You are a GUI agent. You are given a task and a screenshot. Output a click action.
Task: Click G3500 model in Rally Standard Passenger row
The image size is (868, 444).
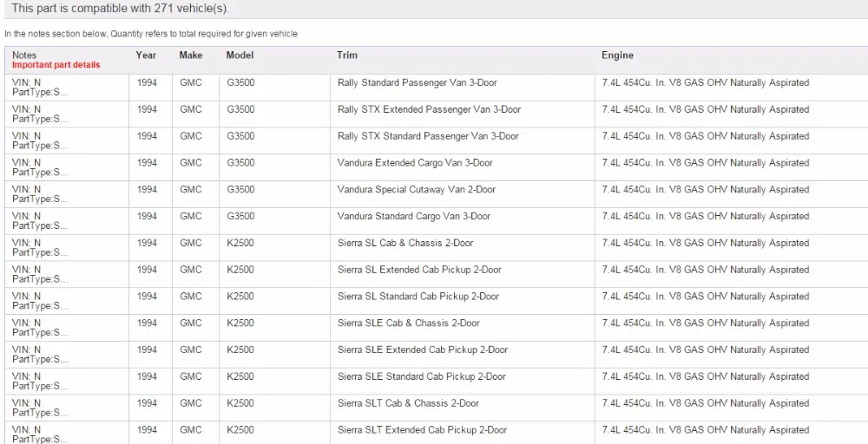240,83
